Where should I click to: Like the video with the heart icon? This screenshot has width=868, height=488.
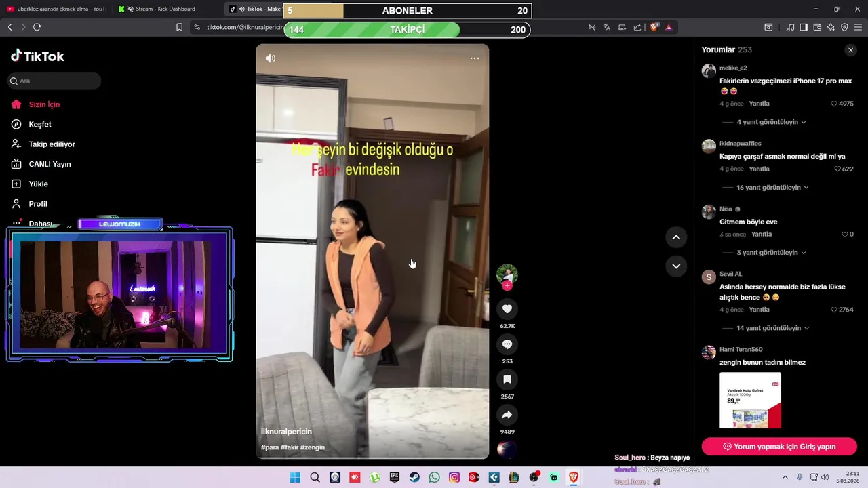(507, 309)
